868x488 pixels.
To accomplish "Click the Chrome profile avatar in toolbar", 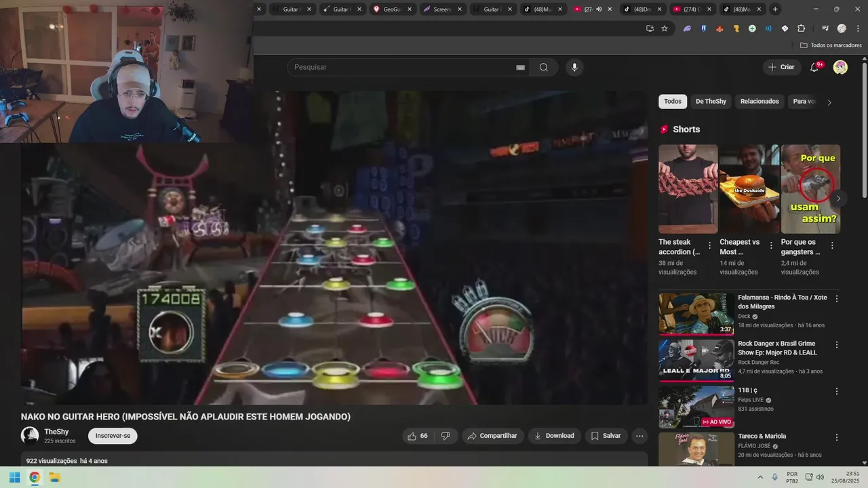I will [x=842, y=28].
